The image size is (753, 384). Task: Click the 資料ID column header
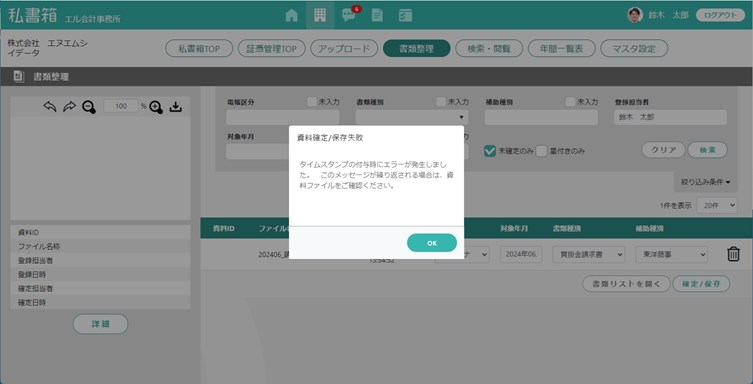(x=223, y=228)
